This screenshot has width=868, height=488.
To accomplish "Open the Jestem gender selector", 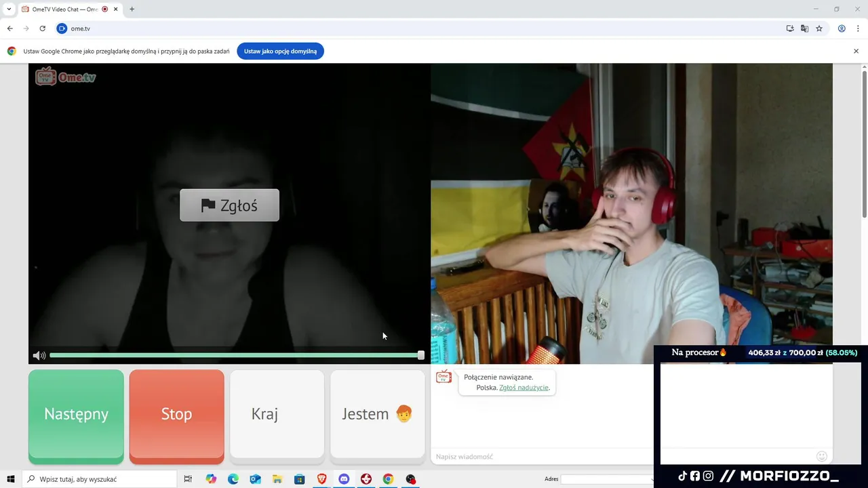I will click(x=378, y=414).
